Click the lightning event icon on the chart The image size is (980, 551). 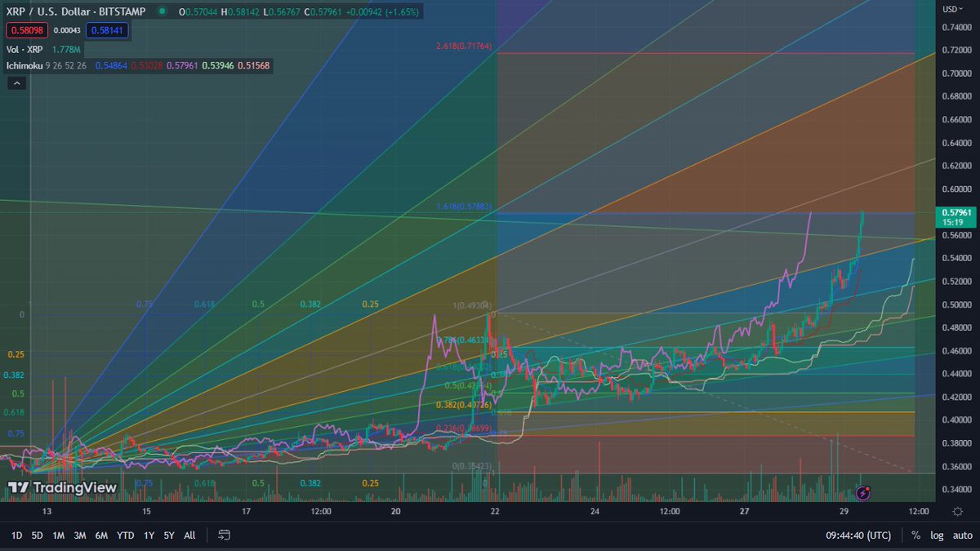(x=862, y=493)
